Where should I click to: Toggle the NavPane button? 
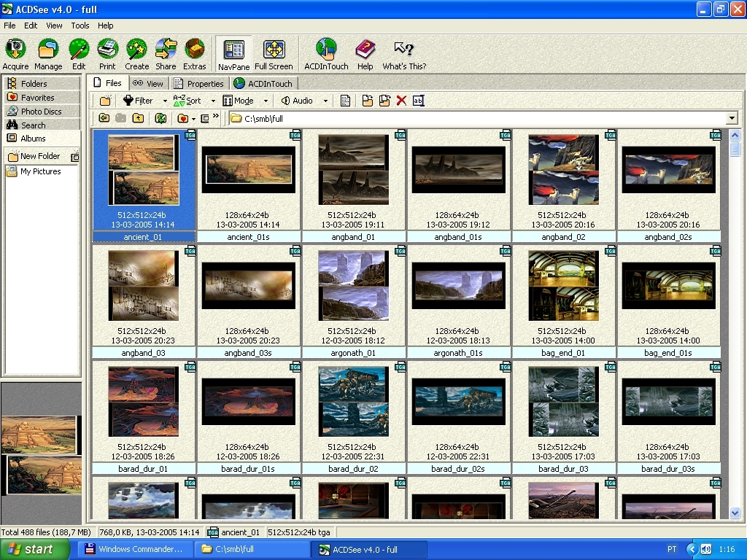(234, 55)
